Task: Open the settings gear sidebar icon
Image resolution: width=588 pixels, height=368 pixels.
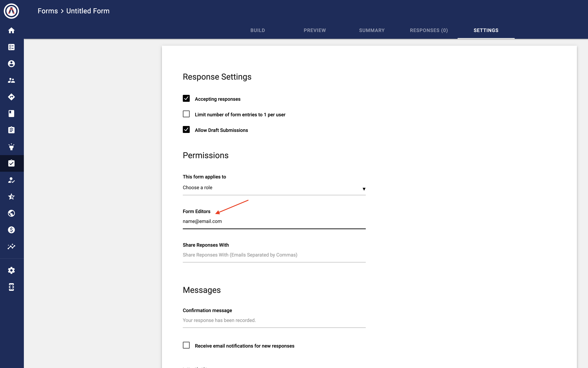Action: click(11, 270)
